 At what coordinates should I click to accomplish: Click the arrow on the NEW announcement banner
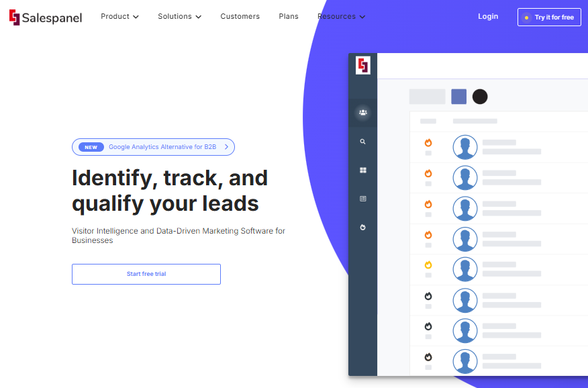pos(227,146)
